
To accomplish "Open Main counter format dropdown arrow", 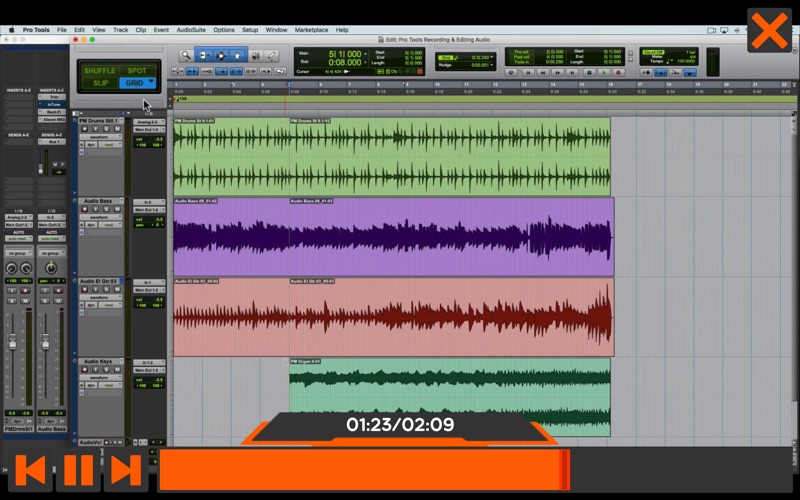I will [x=365, y=54].
